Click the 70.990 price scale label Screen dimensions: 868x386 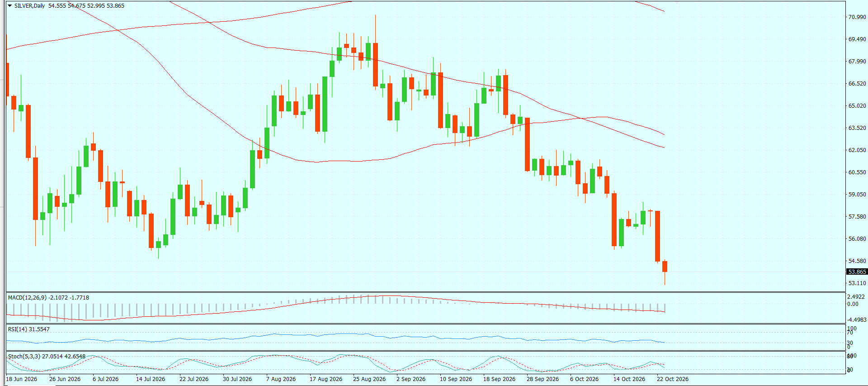[857, 17]
